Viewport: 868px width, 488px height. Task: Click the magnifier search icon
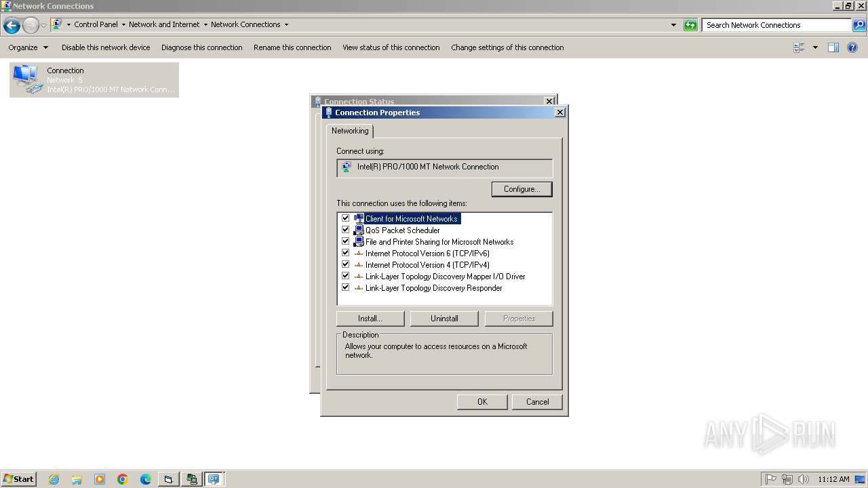coord(859,25)
